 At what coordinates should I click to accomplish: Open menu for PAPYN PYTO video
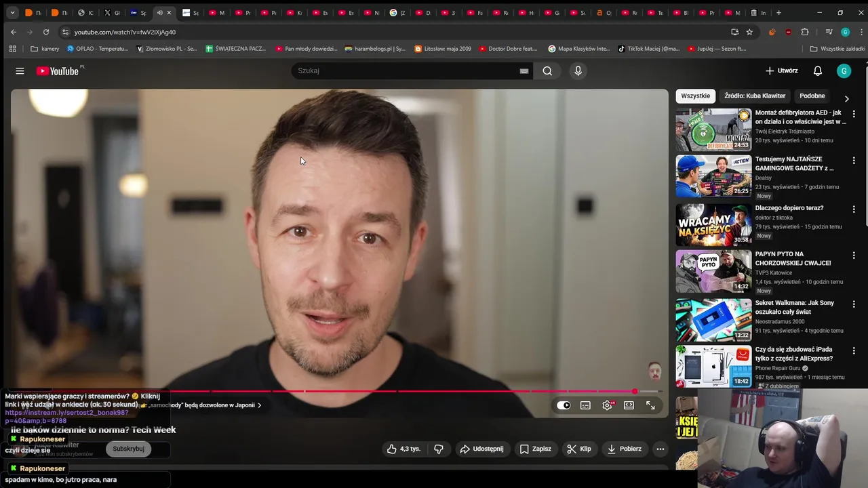coord(854,256)
